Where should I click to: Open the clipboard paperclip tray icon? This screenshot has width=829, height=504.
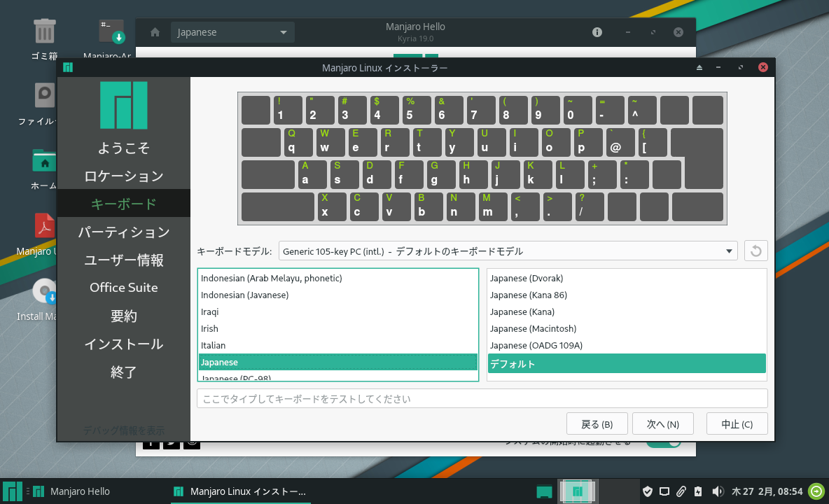(681, 492)
